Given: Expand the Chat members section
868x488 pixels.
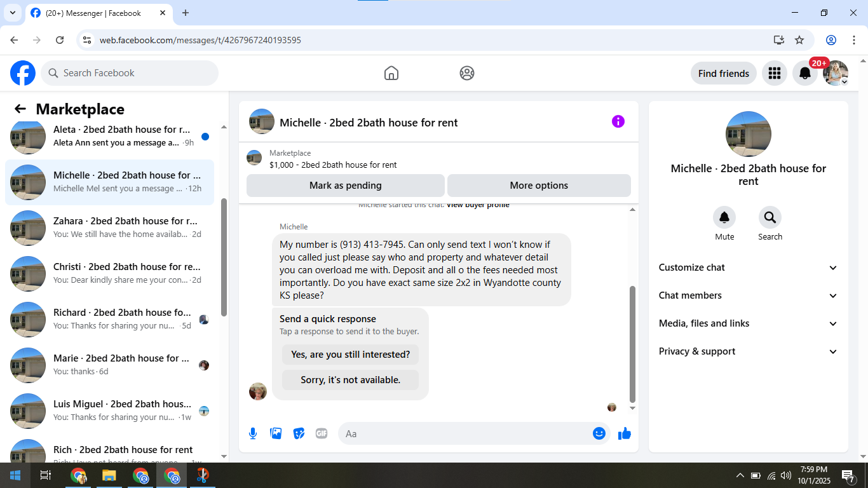Looking at the screenshot, I should click(x=749, y=295).
